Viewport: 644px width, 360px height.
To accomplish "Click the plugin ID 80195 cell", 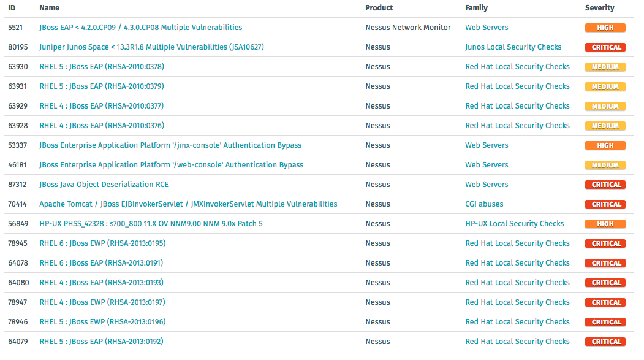I will pos(18,47).
